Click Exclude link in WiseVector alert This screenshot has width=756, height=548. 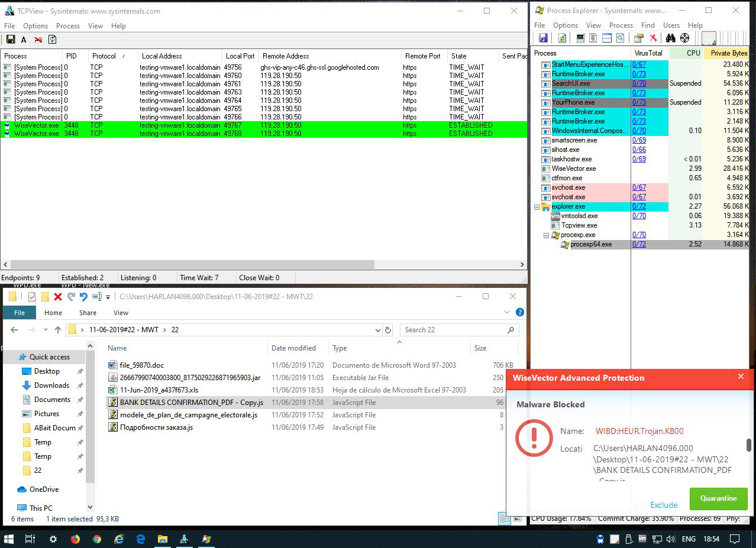point(664,505)
